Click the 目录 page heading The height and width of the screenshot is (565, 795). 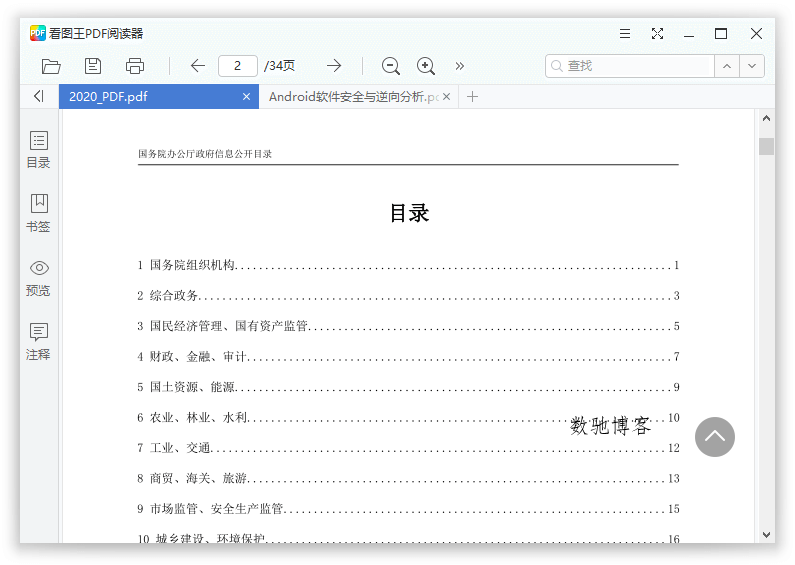[409, 213]
